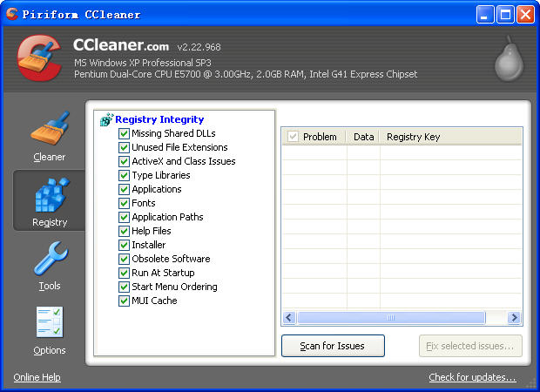
Task: Disable the MUI Cache checkbox
Action: pyautogui.click(x=124, y=301)
